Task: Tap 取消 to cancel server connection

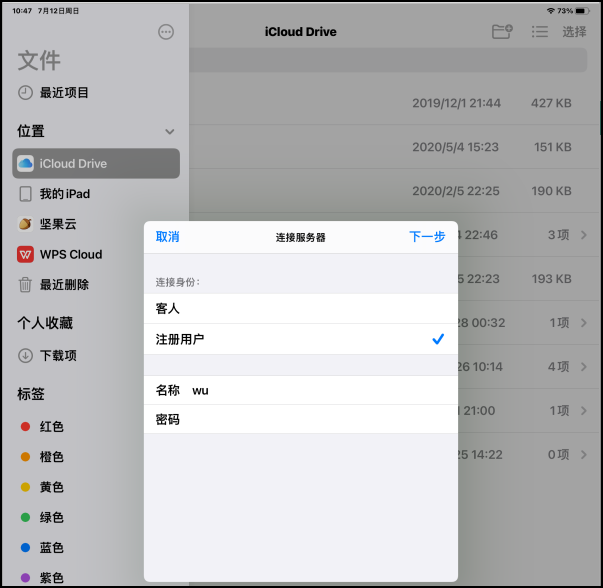Action: (168, 237)
